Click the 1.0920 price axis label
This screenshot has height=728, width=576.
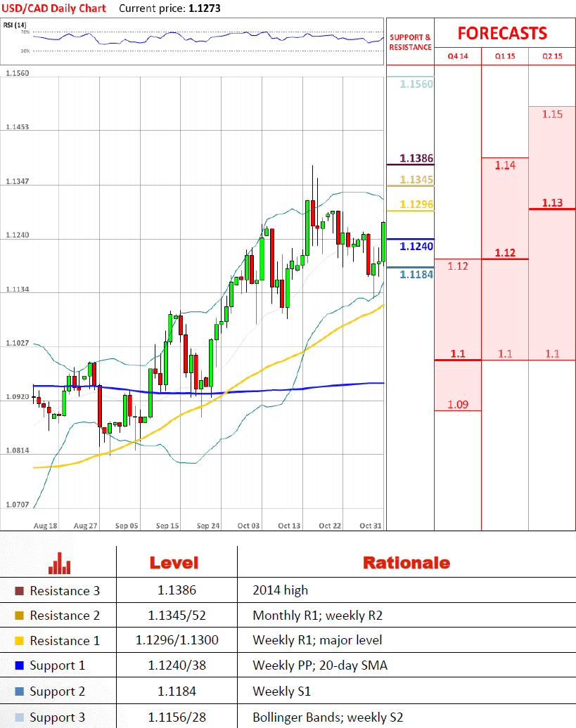(x=17, y=397)
